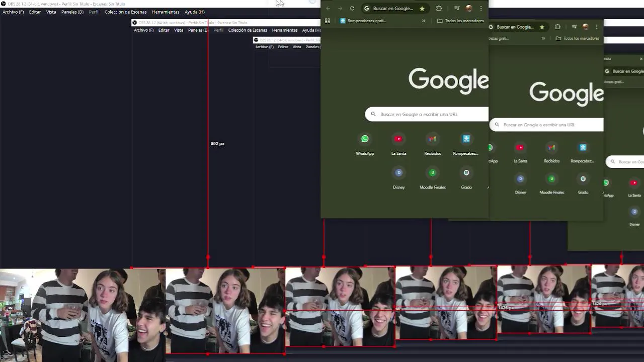Screen dimensions: 644x362
Task: Open Perfil menu in main OBS menu bar
Action: tap(94, 12)
